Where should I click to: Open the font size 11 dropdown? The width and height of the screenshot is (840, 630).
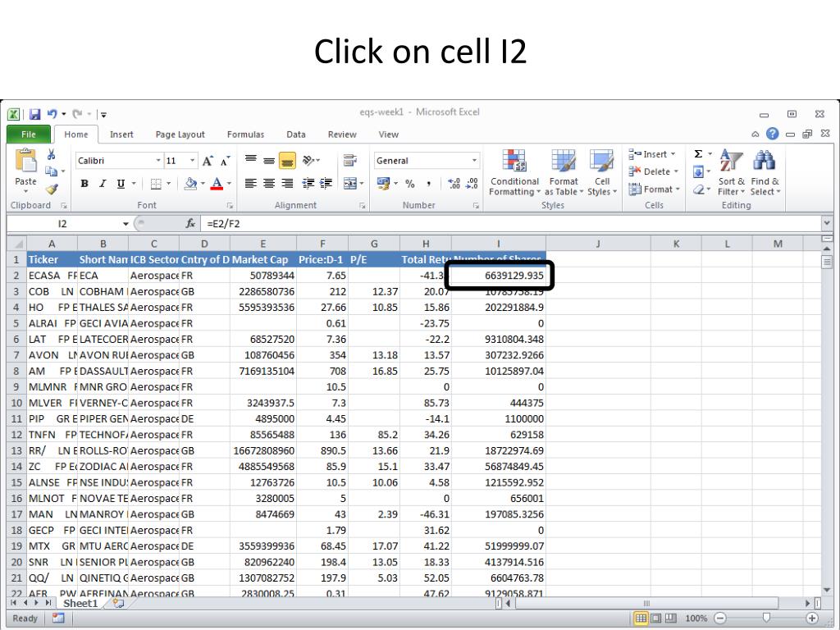(x=192, y=161)
